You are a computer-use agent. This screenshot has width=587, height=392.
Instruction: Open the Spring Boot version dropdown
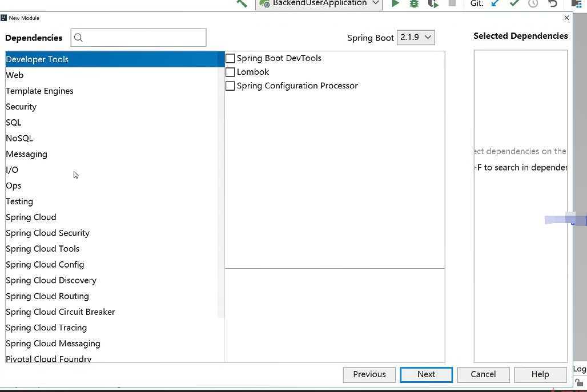(416, 38)
